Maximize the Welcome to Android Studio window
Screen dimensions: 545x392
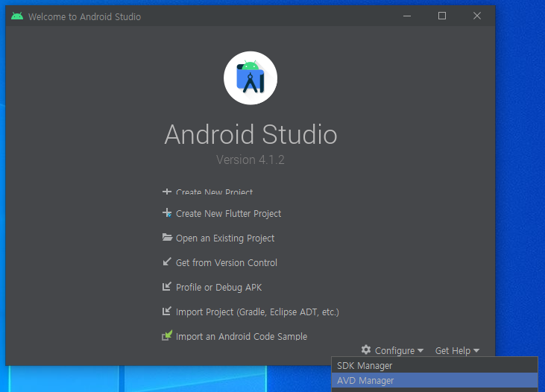(x=442, y=16)
